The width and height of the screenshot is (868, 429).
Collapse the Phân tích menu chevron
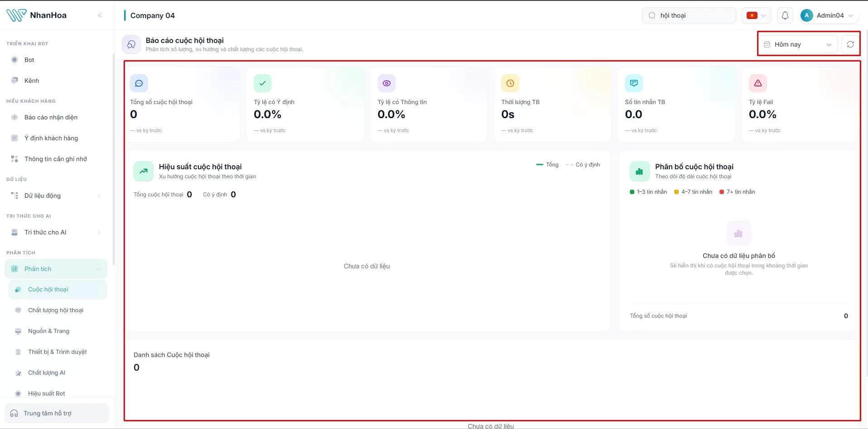(x=99, y=269)
